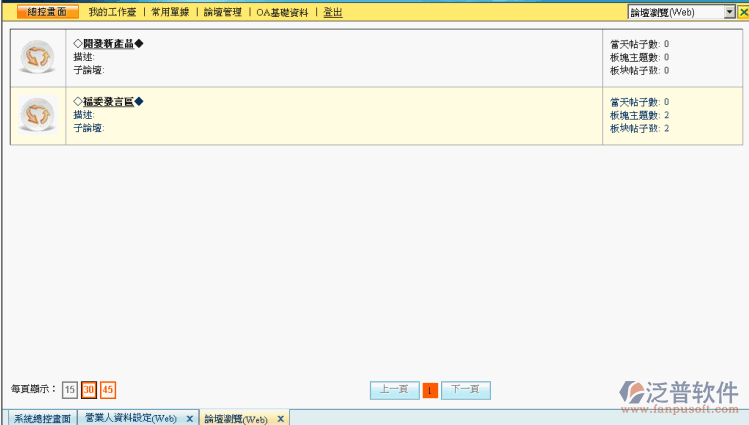Click the 開發新產品 forum icon
The height and width of the screenshot is (425, 749).
point(37,57)
